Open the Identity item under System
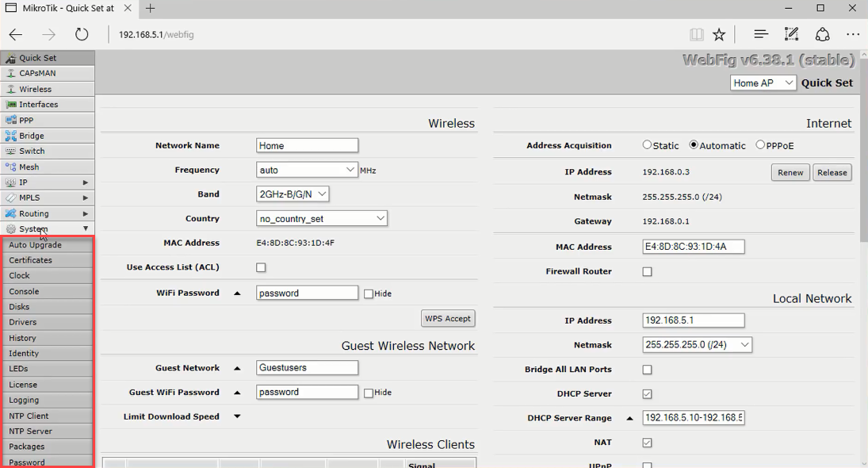Viewport: 868px width, 468px height. [24, 353]
